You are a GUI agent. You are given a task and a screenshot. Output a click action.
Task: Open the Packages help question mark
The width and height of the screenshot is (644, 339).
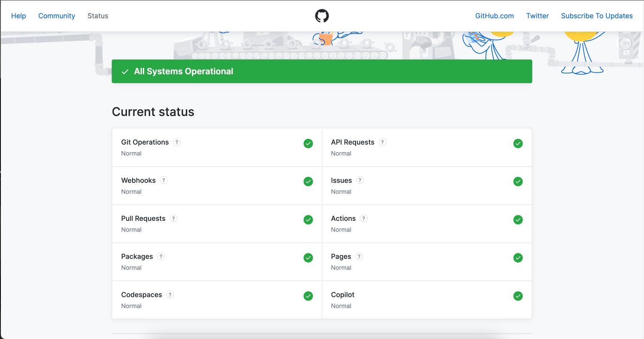point(161,257)
